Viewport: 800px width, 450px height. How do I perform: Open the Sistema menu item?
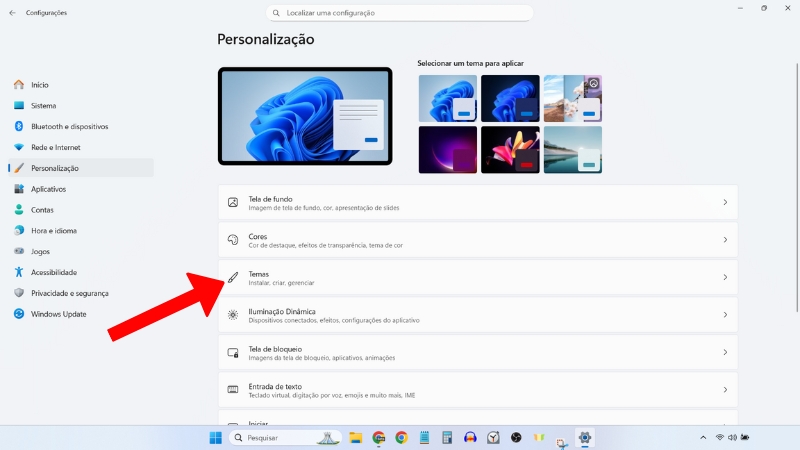pyautogui.click(x=43, y=106)
